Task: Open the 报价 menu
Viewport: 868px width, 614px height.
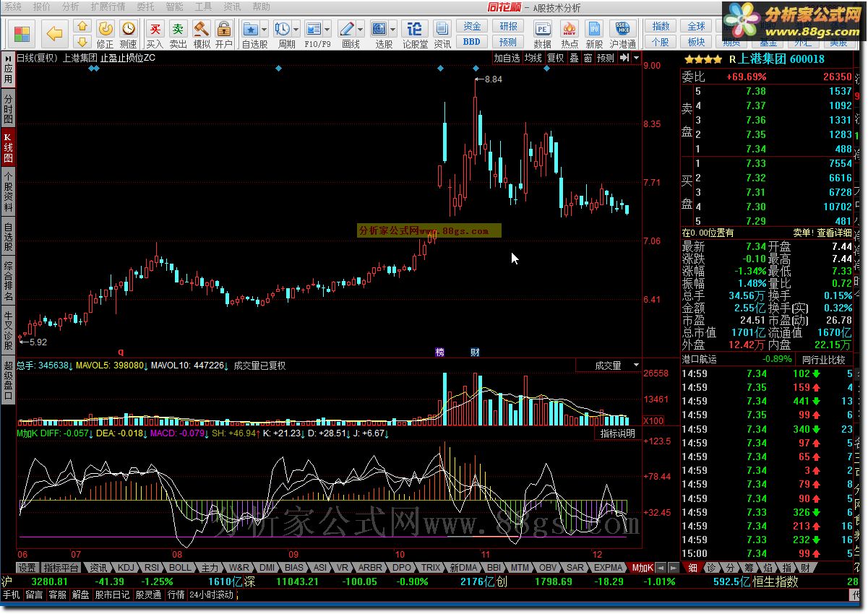Action: click(x=42, y=7)
